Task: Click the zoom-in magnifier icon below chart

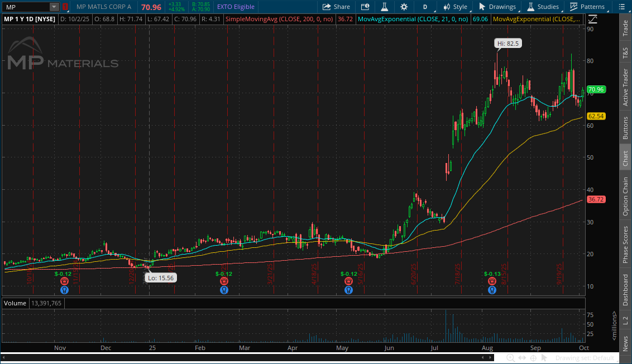Action: point(510,358)
